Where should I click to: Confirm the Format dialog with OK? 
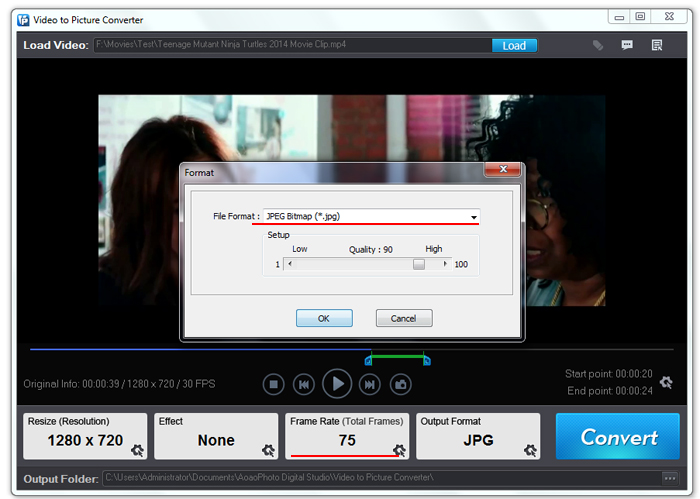tap(324, 318)
